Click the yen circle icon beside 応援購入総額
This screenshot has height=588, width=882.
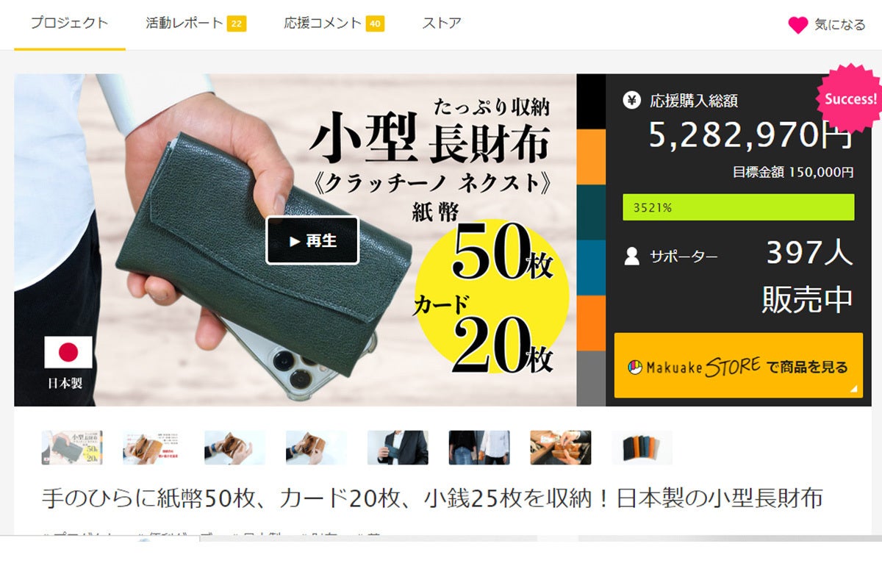click(631, 100)
